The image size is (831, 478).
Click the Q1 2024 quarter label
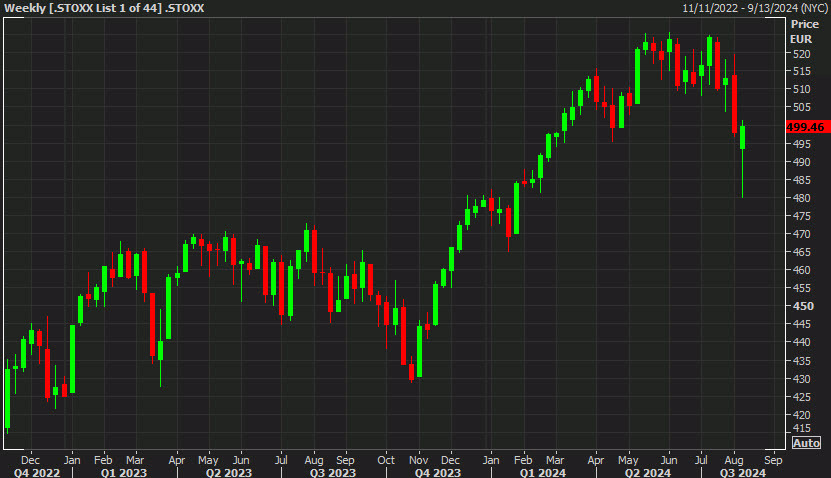[x=542, y=472]
